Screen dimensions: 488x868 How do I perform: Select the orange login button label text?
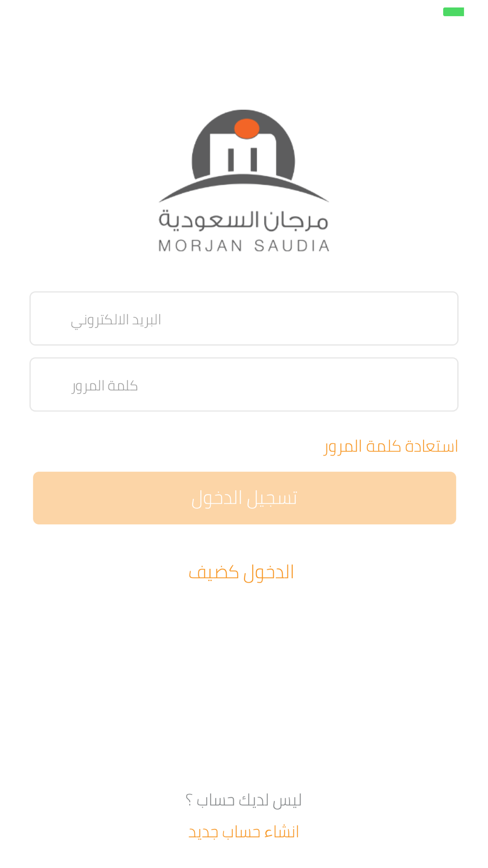(244, 498)
